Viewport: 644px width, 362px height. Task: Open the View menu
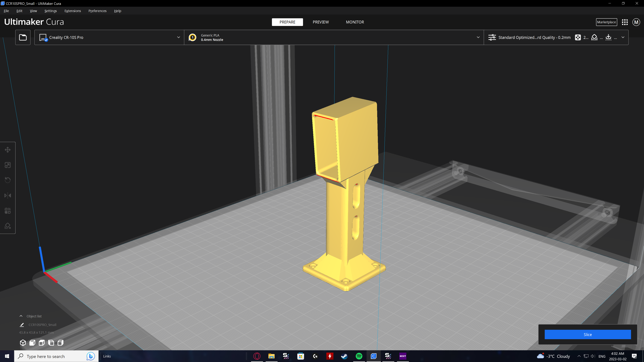[x=33, y=11]
